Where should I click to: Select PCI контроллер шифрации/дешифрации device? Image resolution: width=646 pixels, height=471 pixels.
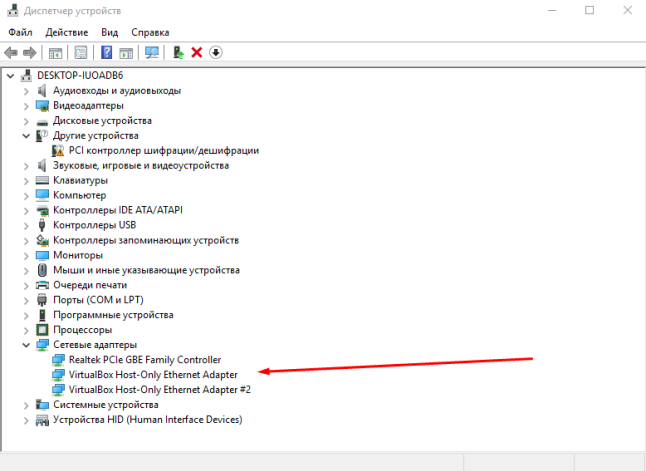click(x=164, y=150)
